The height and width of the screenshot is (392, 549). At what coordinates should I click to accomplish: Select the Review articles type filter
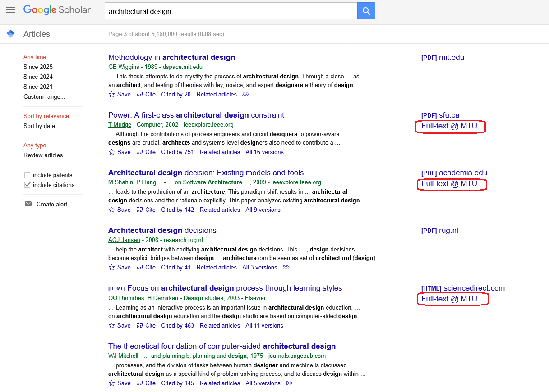[43, 155]
